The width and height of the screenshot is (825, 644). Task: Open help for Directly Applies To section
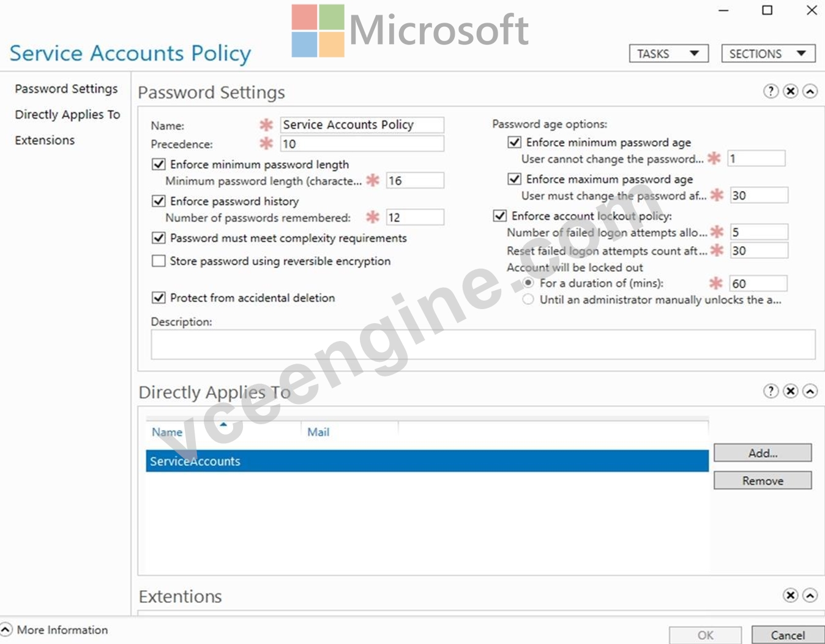(771, 391)
